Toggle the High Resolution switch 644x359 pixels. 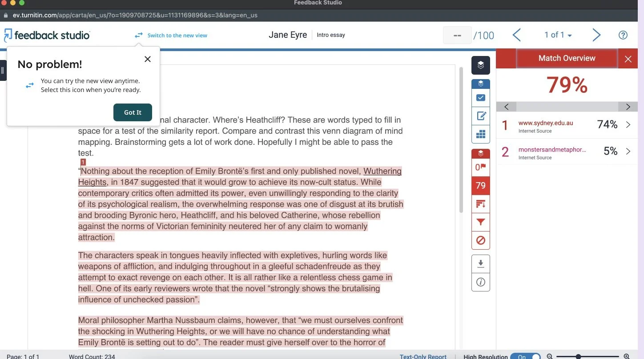tap(525, 356)
